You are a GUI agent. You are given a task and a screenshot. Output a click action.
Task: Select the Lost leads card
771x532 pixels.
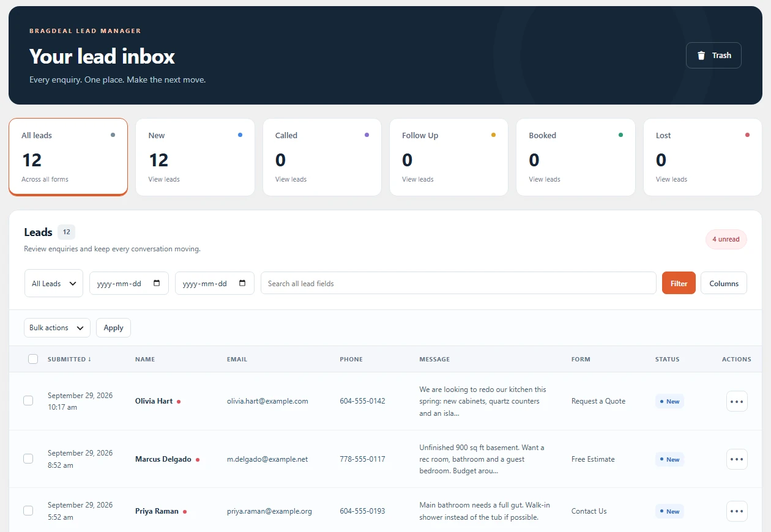coord(702,157)
